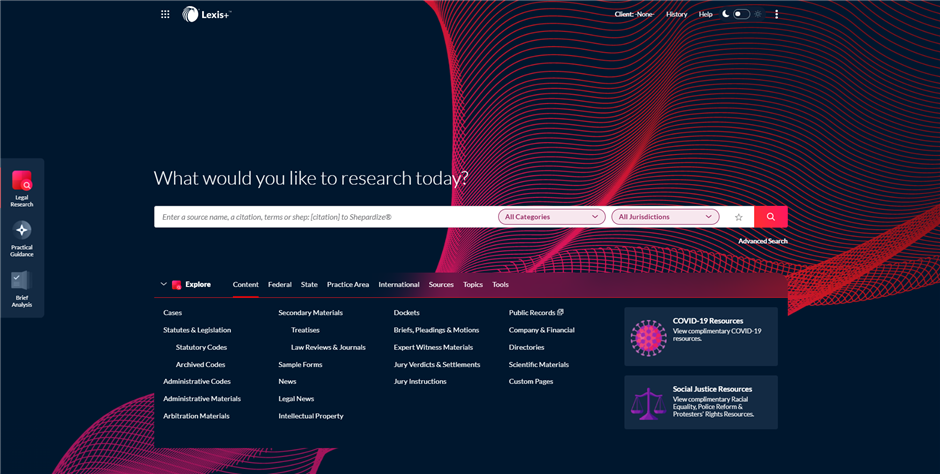Click the COVID-19 virus icon
The image size is (940, 474).
pos(648,337)
